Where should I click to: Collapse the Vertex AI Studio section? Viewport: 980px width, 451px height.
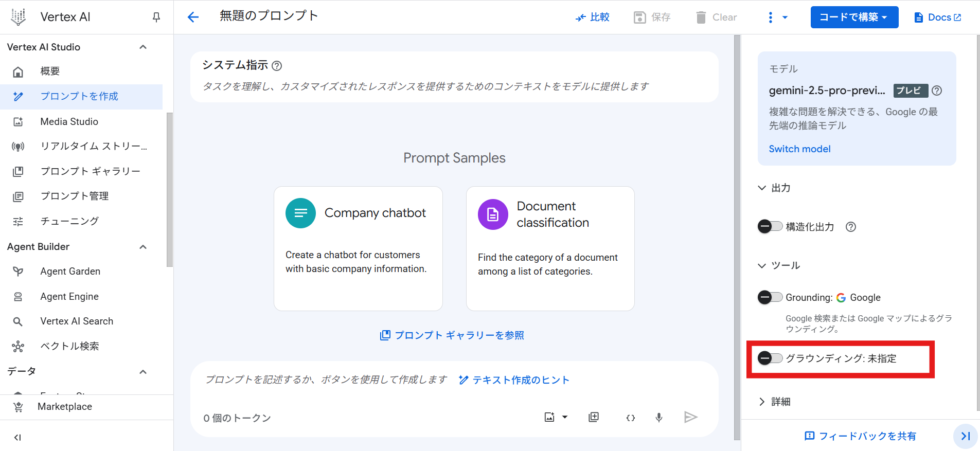coord(143,47)
